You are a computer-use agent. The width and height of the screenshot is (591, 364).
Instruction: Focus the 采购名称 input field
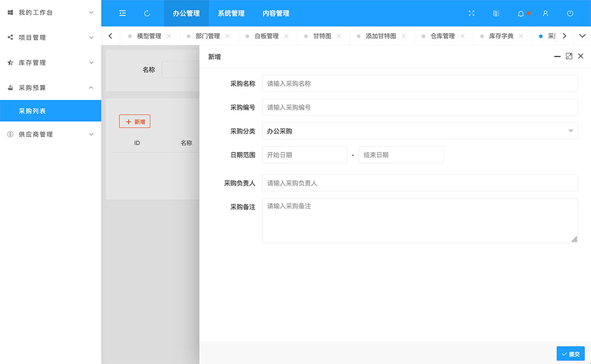click(420, 84)
